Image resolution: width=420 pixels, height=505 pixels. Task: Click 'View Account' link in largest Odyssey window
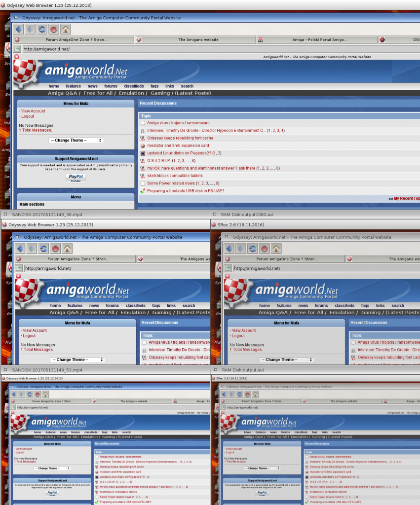(33, 111)
